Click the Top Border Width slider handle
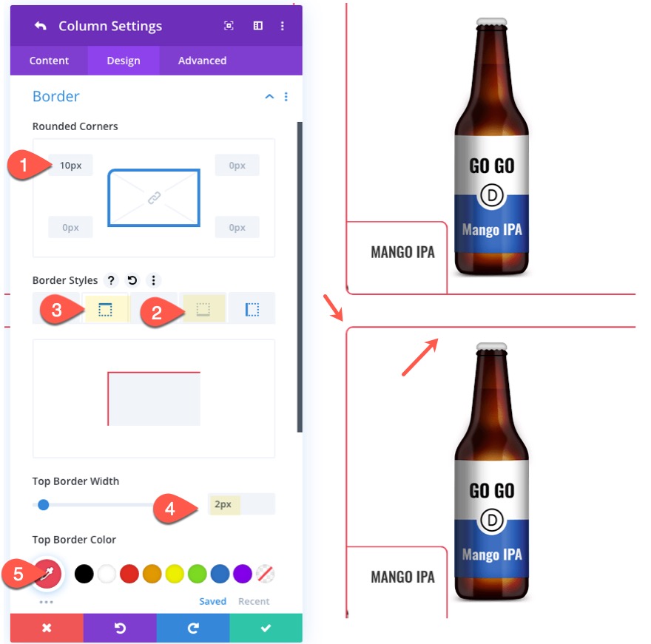Viewport: 651px width, 644px height. tap(43, 504)
